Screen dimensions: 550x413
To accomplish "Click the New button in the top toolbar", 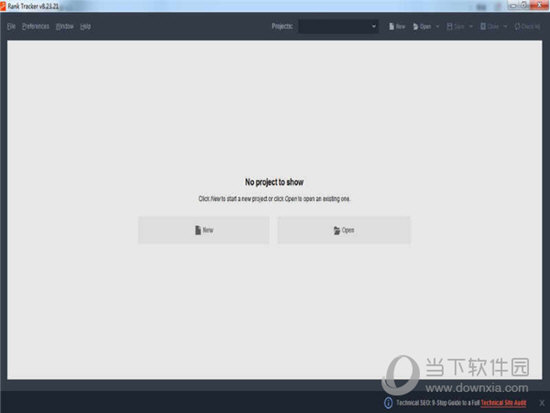I will coord(397,27).
